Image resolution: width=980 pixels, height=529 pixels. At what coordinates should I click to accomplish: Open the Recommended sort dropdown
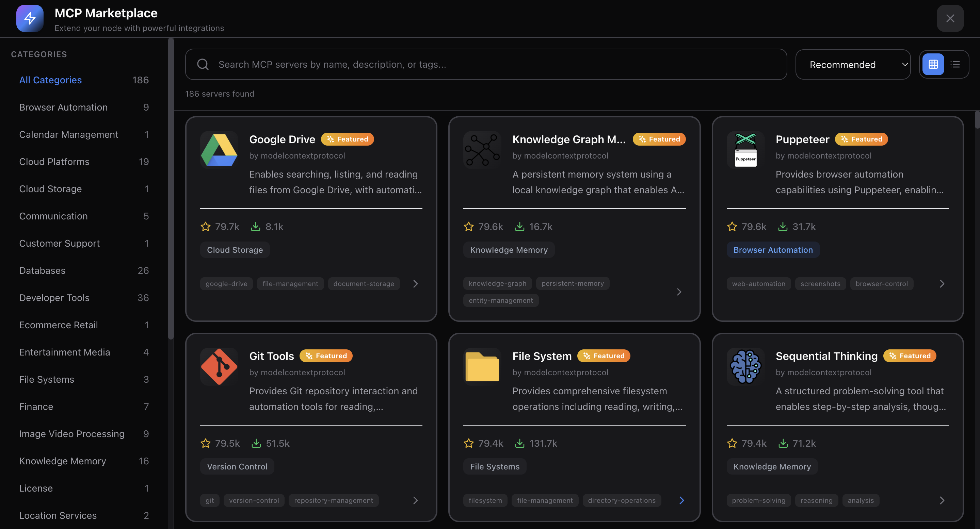click(x=853, y=65)
